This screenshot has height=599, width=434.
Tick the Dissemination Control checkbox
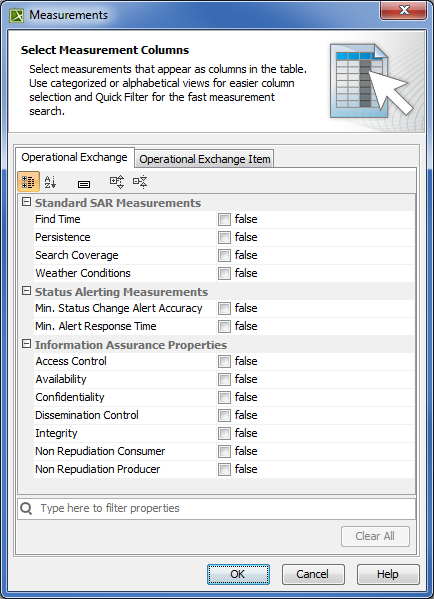pos(224,415)
